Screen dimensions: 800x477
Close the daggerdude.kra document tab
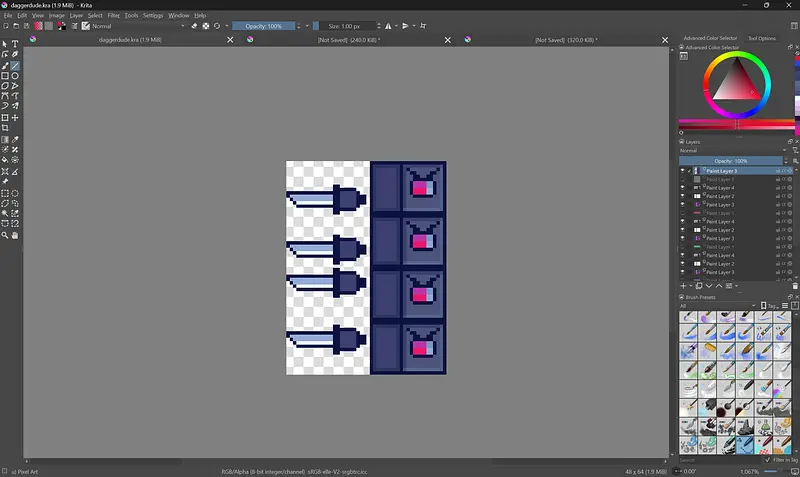pos(231,40)
